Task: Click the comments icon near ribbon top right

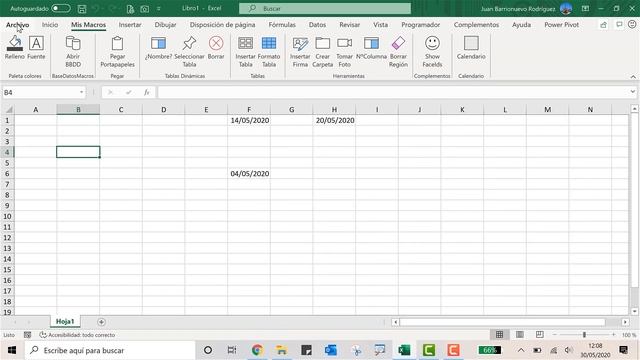Action: (619, 25)
